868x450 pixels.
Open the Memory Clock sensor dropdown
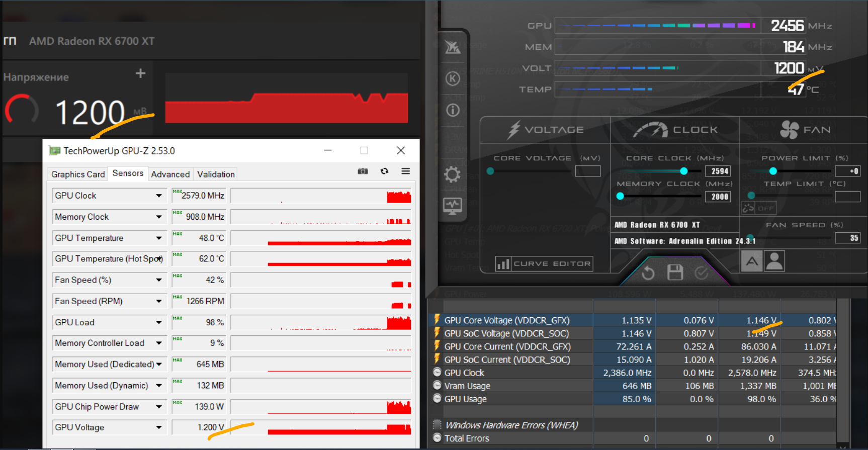(159, 217)
